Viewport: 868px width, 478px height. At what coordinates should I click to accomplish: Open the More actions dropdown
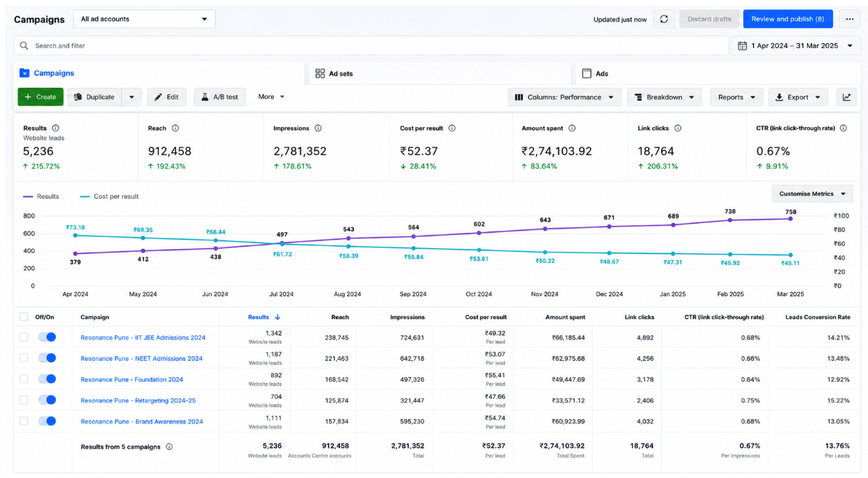tap(272, 97)
